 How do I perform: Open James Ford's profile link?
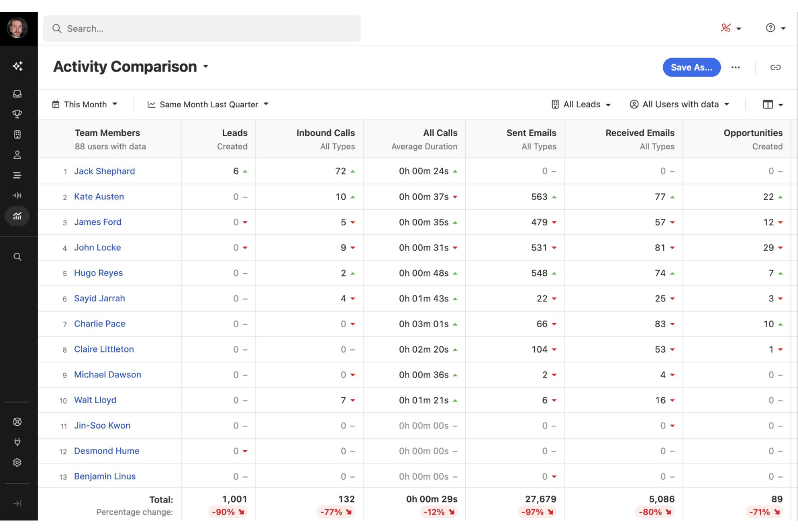pyautogui.click(x=98, y=222)
